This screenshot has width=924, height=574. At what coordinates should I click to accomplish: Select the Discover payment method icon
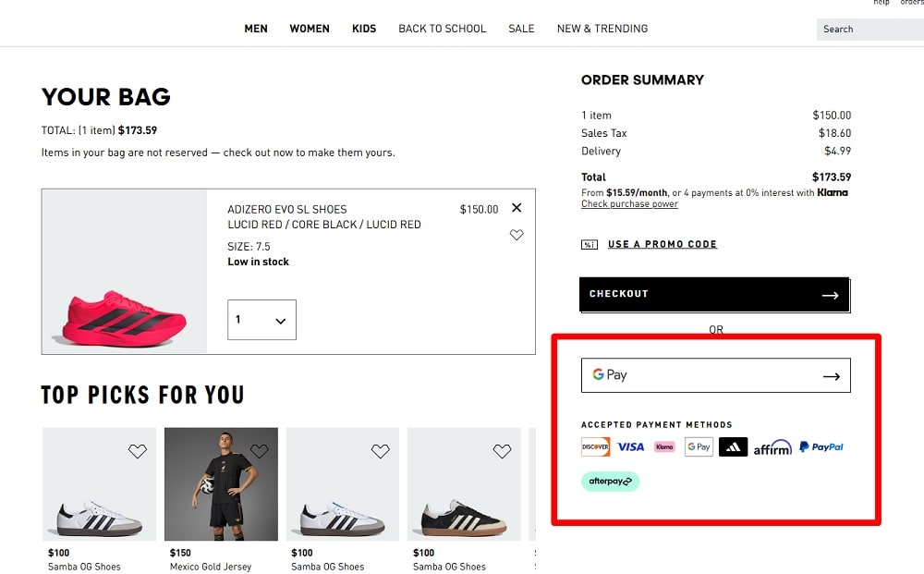(x=595, y=446)
